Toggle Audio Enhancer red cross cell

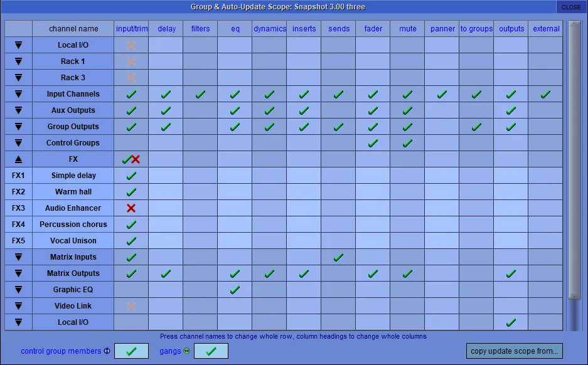[x=132, y=208]
